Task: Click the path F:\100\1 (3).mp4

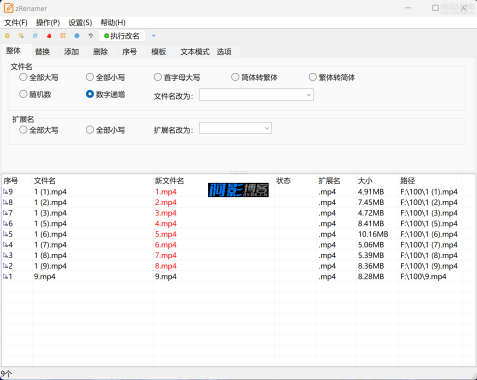Action: pyautogui.click(x=429, y=213)
